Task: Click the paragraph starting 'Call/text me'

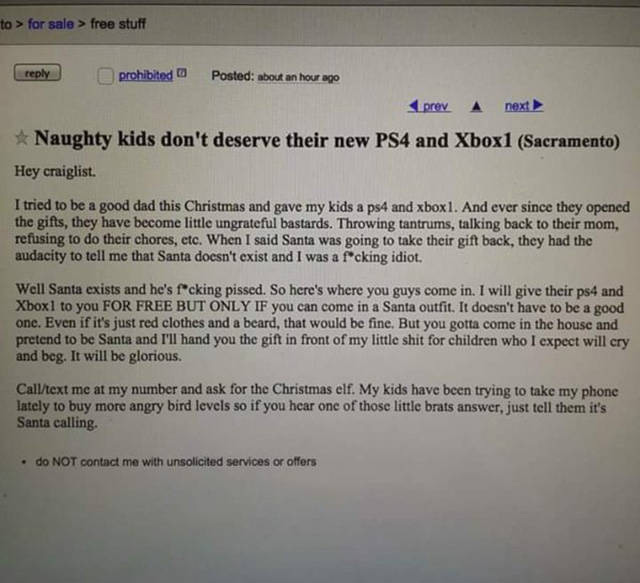Action: 317,406
